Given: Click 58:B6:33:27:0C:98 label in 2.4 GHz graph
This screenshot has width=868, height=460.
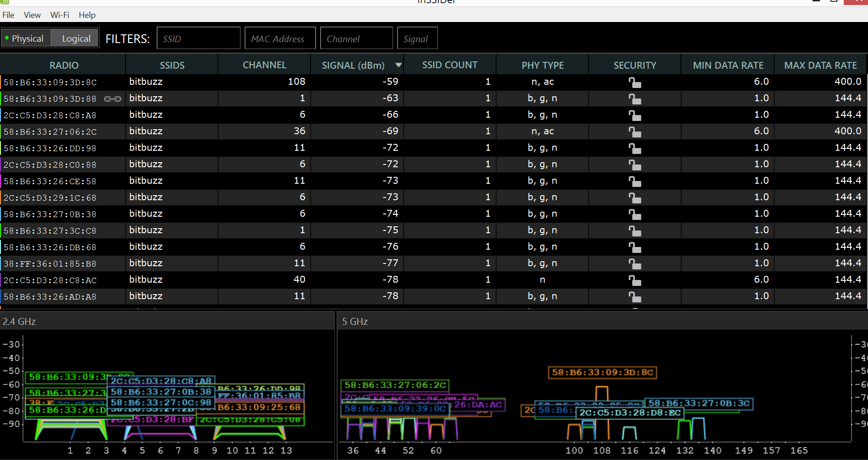Looking at the screenshot, I should (161, 403).
